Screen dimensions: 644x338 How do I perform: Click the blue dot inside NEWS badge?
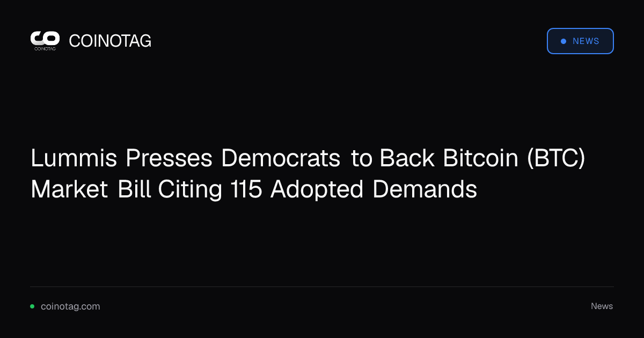(x=563, y=41)
